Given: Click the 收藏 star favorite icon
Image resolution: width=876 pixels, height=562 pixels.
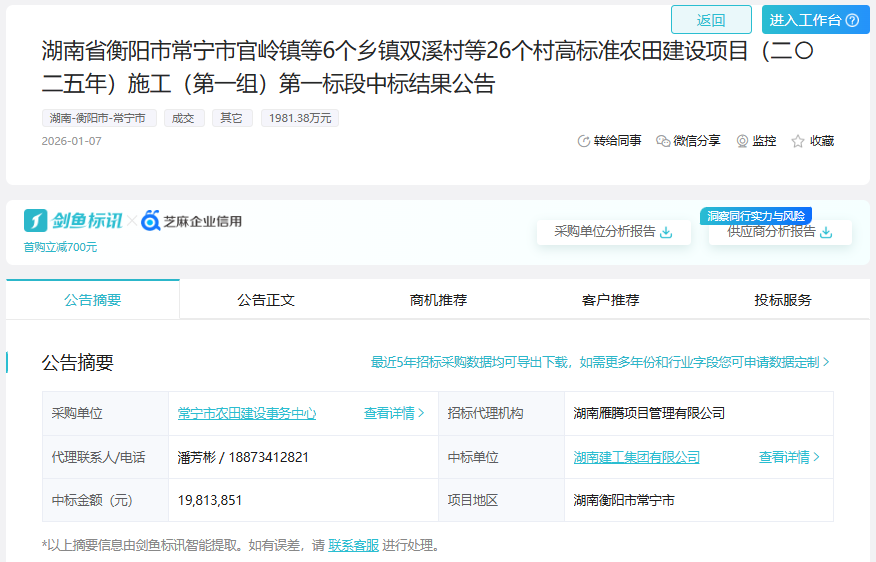Looking at the screenshot, I should 798,141.
